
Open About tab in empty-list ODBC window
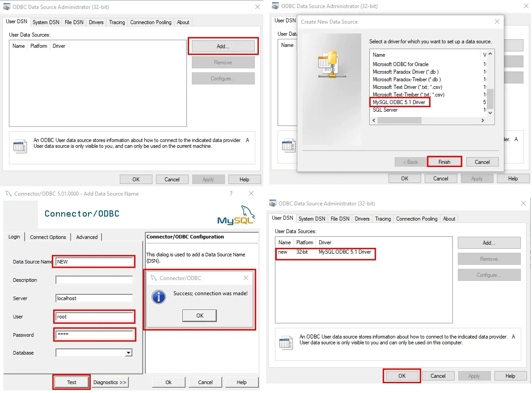183,22
